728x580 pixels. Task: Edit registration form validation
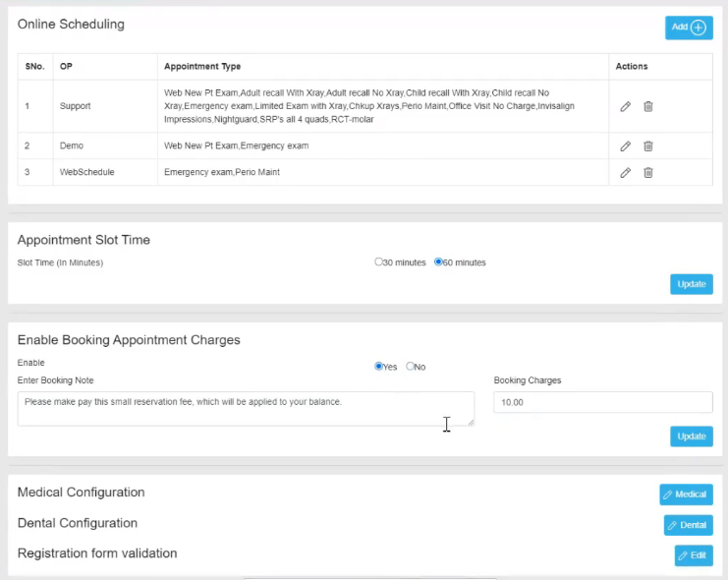(694, 555)
